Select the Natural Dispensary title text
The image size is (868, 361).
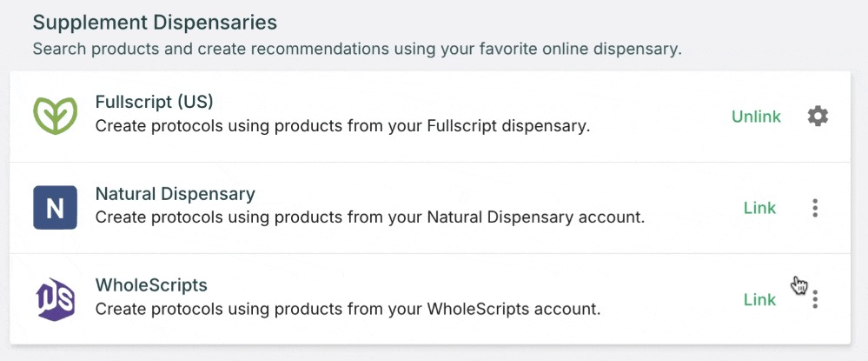175,193
